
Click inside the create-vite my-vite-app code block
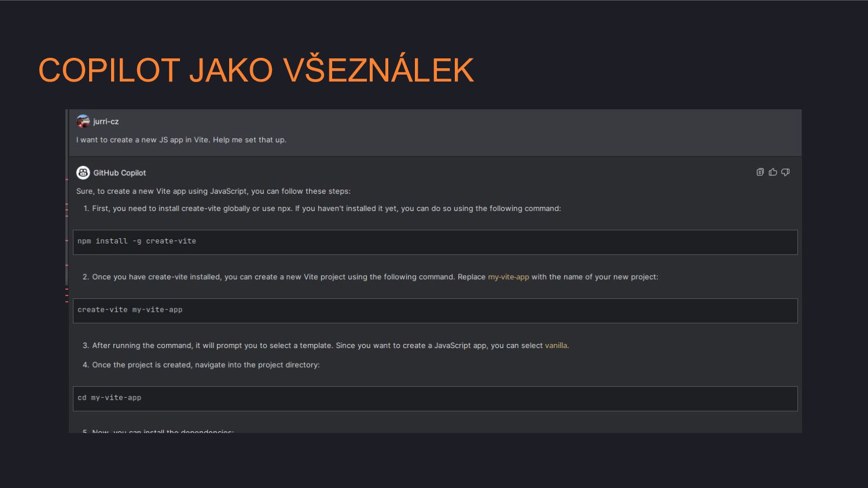point(435,310)
